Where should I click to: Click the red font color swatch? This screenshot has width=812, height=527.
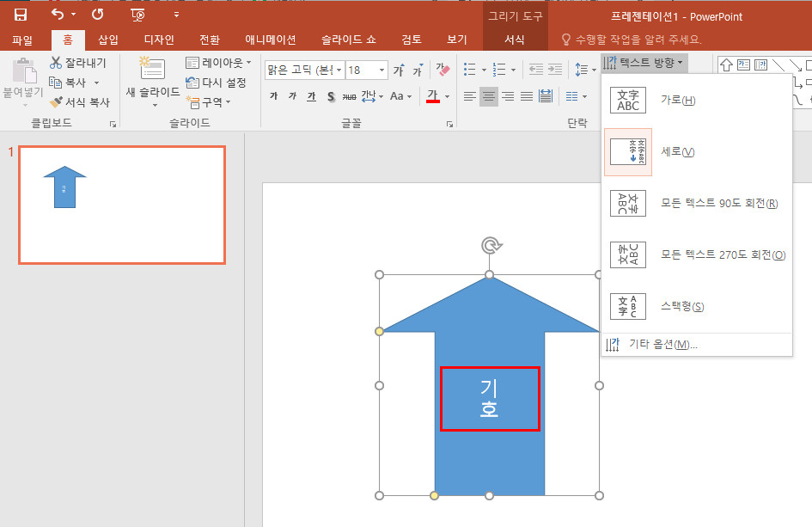(x=433, y=96)
